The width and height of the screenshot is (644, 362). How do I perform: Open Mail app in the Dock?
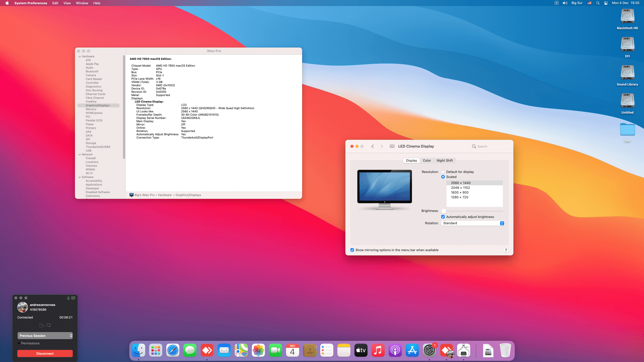[x=224, y=350]
